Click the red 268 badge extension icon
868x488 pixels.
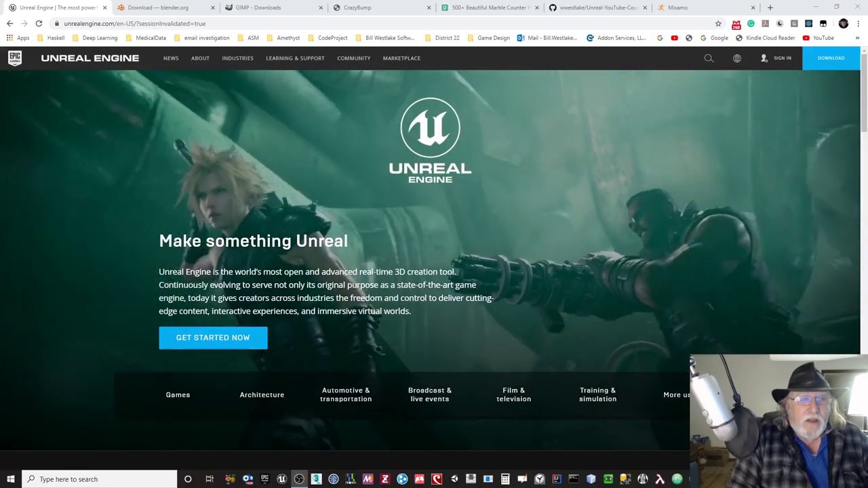(x=736, y=24)
